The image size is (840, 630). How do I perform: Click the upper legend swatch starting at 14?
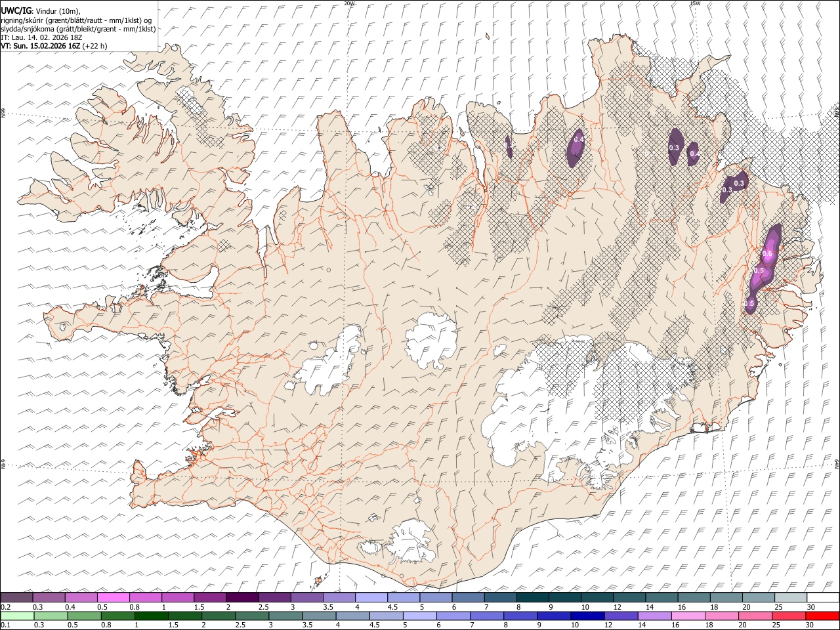[662, 597]
